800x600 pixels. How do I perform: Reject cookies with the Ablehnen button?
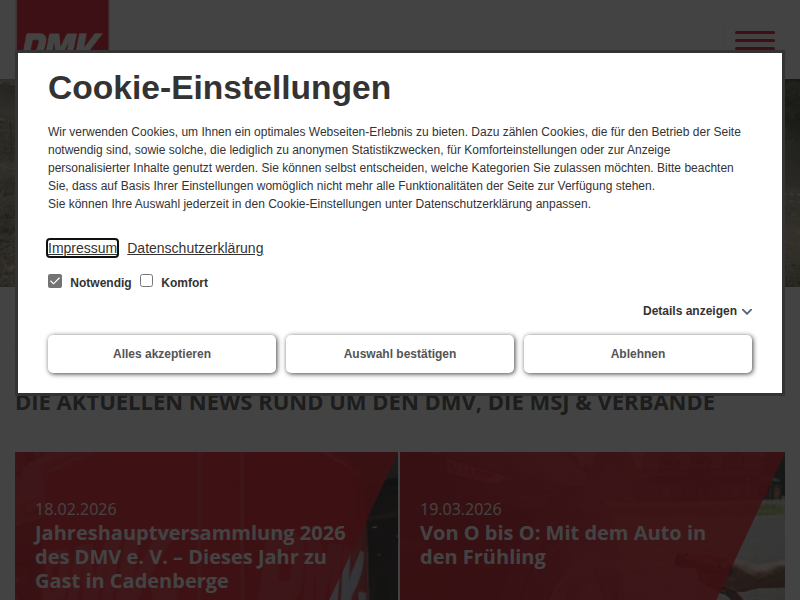tap(638, 354)
